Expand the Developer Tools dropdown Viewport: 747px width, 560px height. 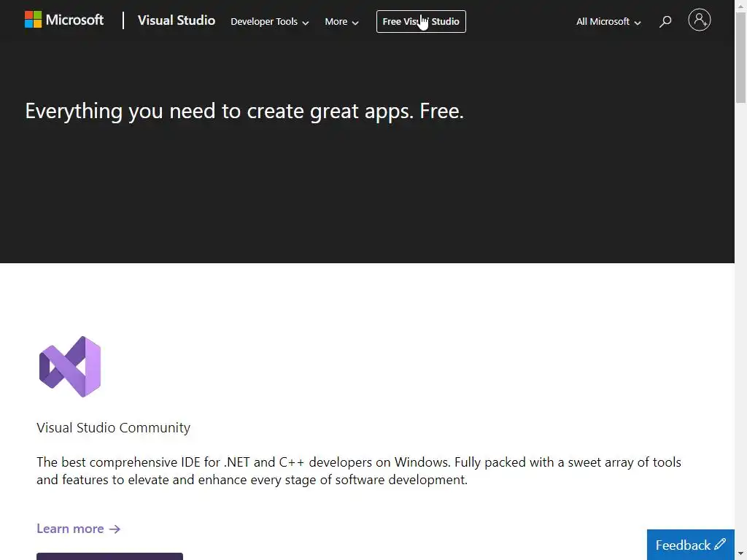coord(270,22)
